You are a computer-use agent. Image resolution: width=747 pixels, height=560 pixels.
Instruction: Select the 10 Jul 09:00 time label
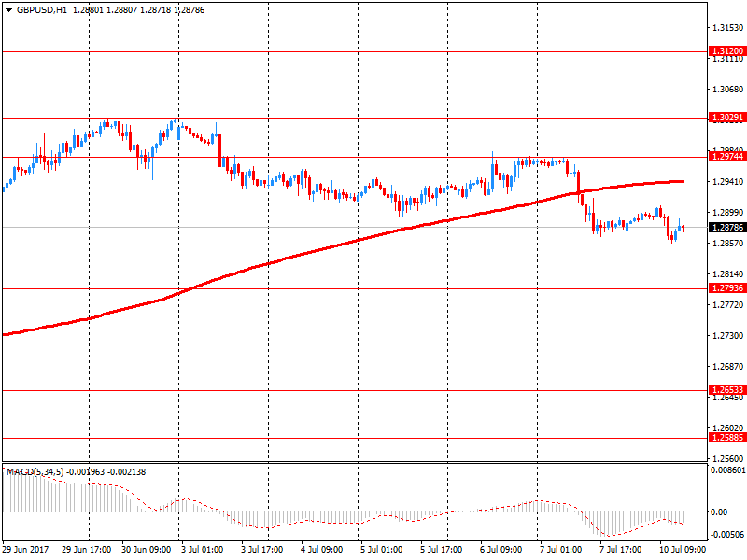click(683, 549)
